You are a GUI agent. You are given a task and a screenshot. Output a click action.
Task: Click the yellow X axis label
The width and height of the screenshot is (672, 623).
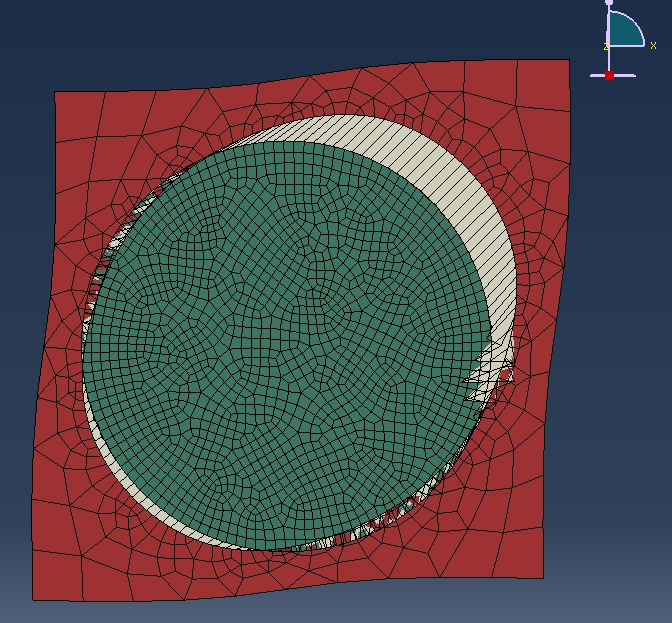click(x=653, y=45)
